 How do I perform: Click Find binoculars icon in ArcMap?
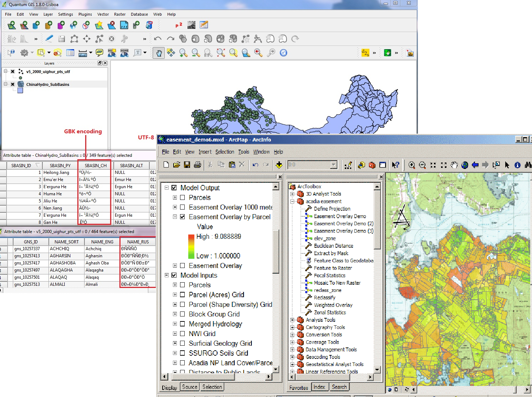(x=528, y=165)
